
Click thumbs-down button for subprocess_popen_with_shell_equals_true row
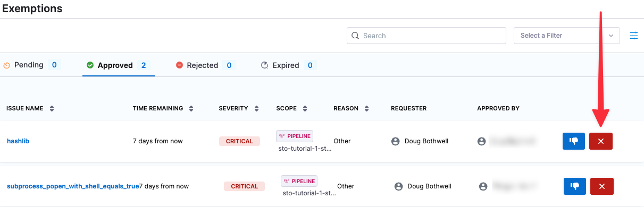coord(575,186)
